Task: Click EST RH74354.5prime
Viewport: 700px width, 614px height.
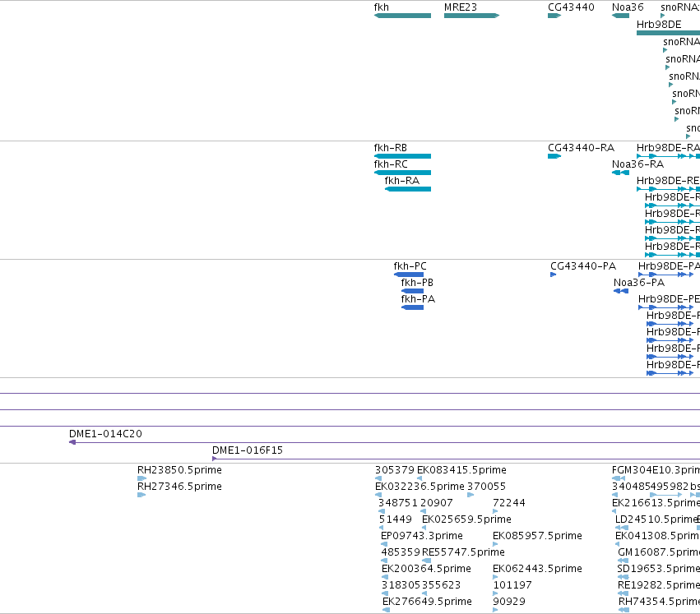Action: click(x=624, y=611)
